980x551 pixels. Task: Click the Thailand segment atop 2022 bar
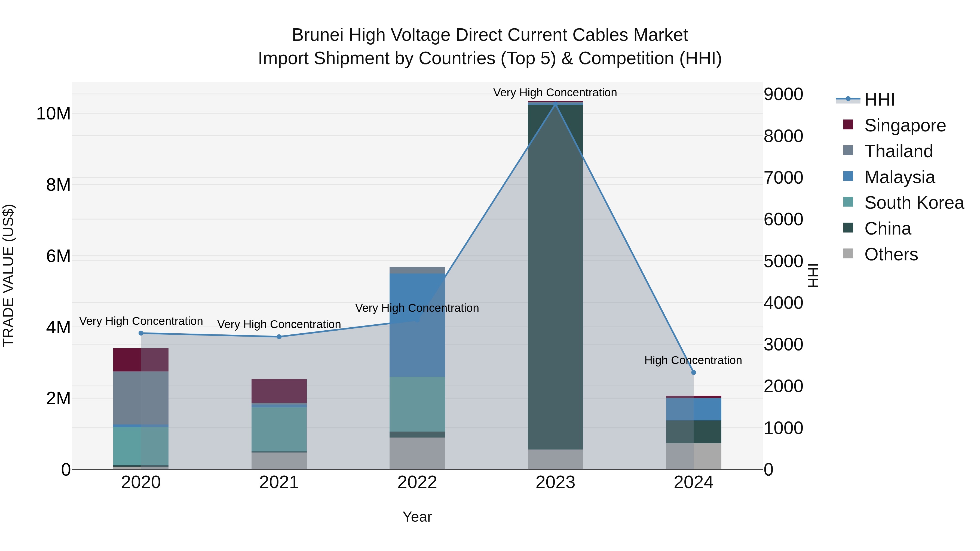click(417, 270)
